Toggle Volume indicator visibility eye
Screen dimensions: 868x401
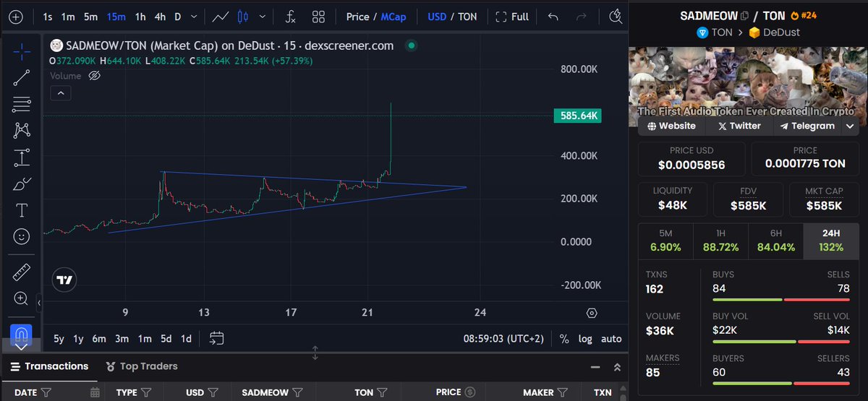(x=94, y=76)
